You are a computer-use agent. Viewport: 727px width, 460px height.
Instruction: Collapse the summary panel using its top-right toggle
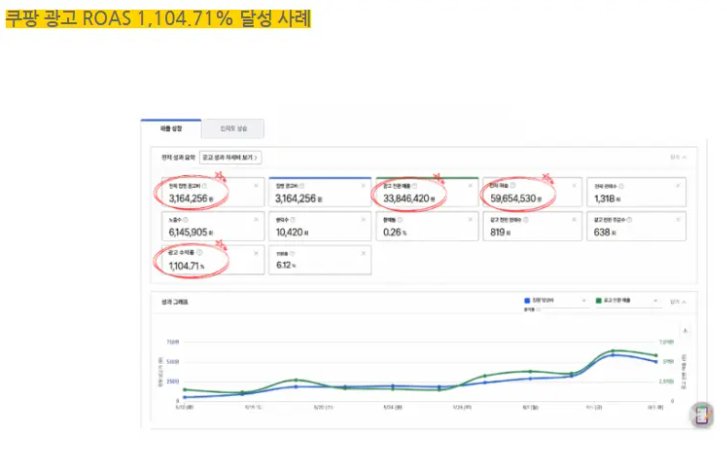tap(678, 157)
